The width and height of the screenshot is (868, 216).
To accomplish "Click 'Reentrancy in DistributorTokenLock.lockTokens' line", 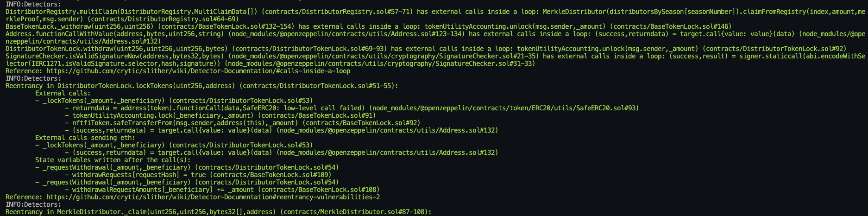I will (202, 86).
